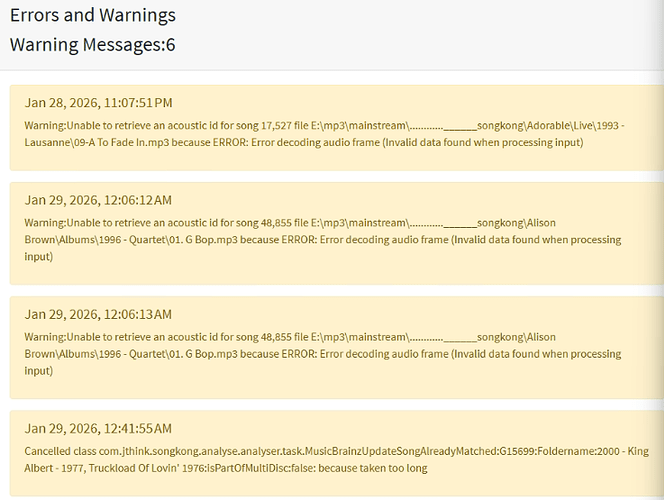The image size is (664, 500).
Task: Click the Warning Messages:6 count heading
Action: click(93, 45)
